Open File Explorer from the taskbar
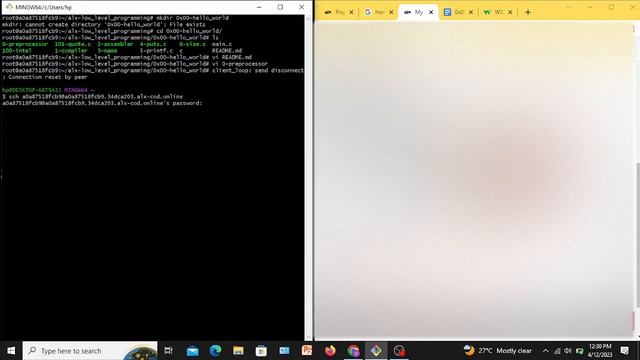This screenshot has width=640, height=360. coord(238,351)
